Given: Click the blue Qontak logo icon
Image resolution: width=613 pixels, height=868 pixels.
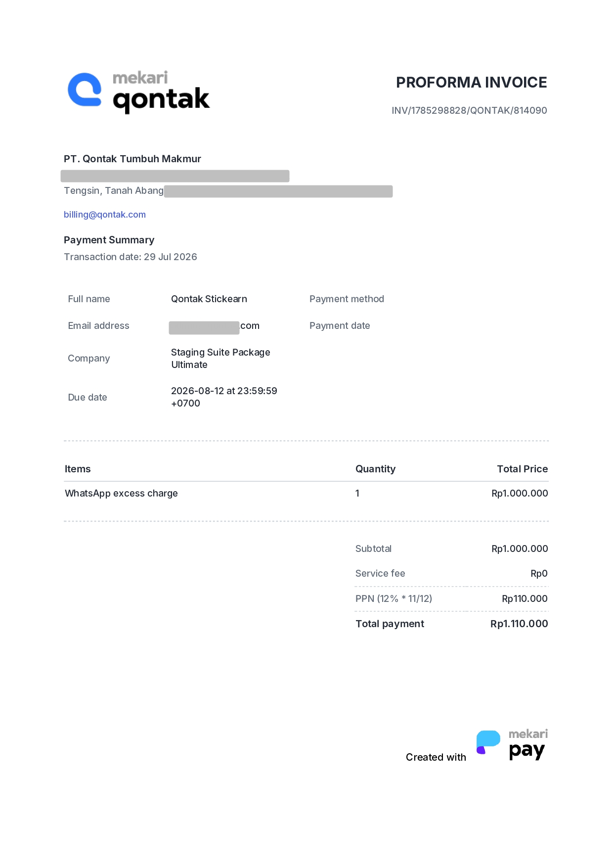Looking at the screenshot, I should pyautogui.click(x=85, y=90).
